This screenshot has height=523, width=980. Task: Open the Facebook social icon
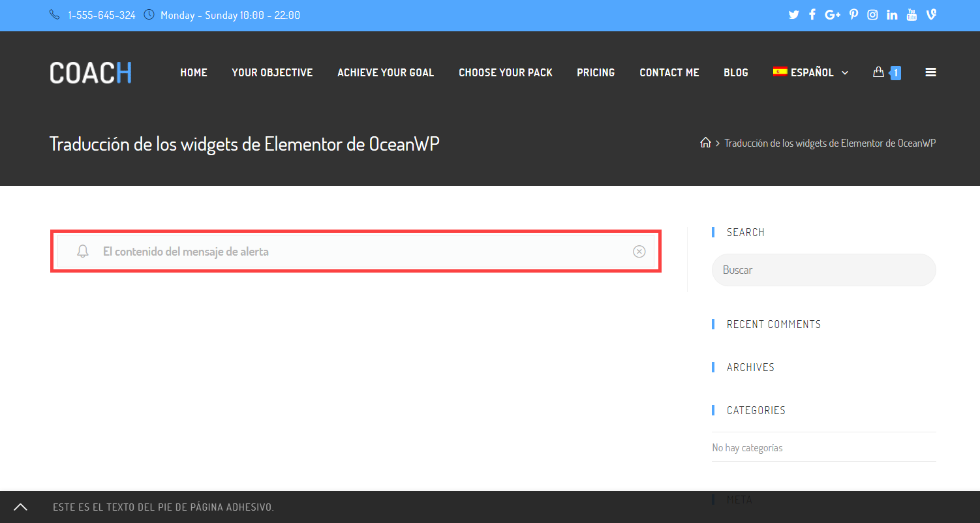click(x=812, y=14)
